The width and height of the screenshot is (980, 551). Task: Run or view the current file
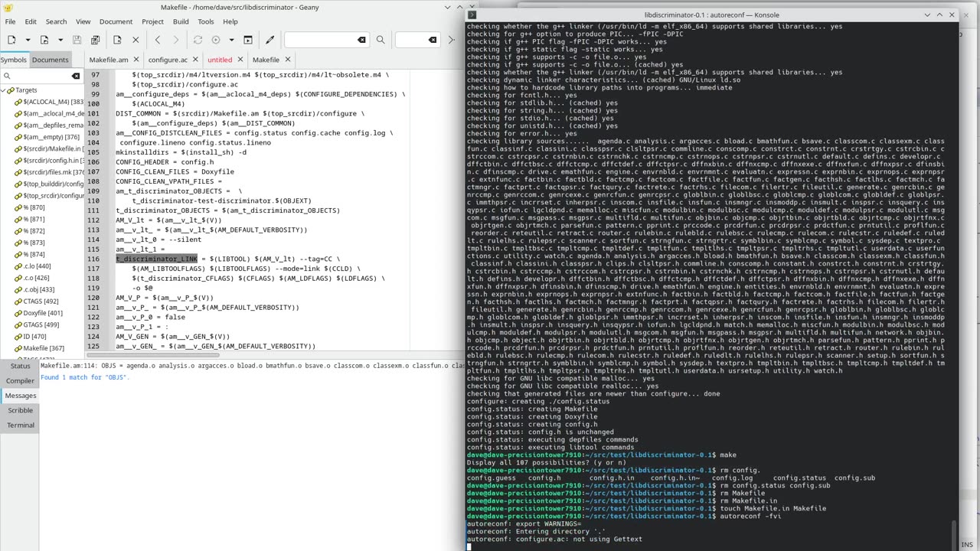[248, 40]
